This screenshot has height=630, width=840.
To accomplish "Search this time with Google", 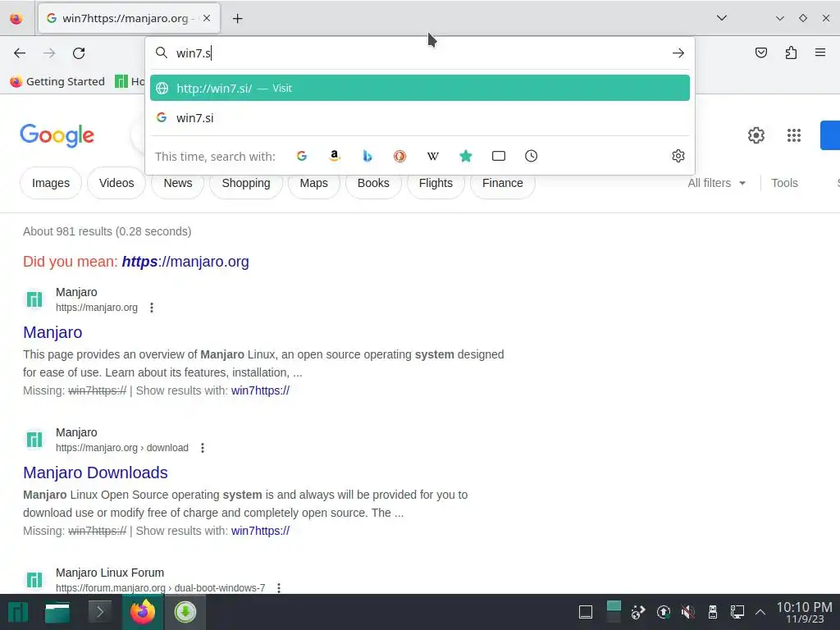I will pos(302,156).
